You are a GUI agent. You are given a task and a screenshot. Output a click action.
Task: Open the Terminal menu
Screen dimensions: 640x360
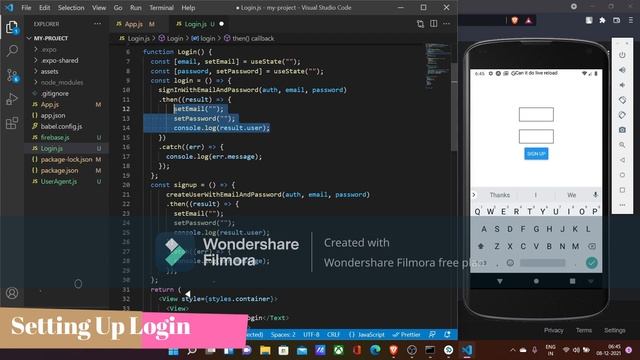click(x=161, y=8)
